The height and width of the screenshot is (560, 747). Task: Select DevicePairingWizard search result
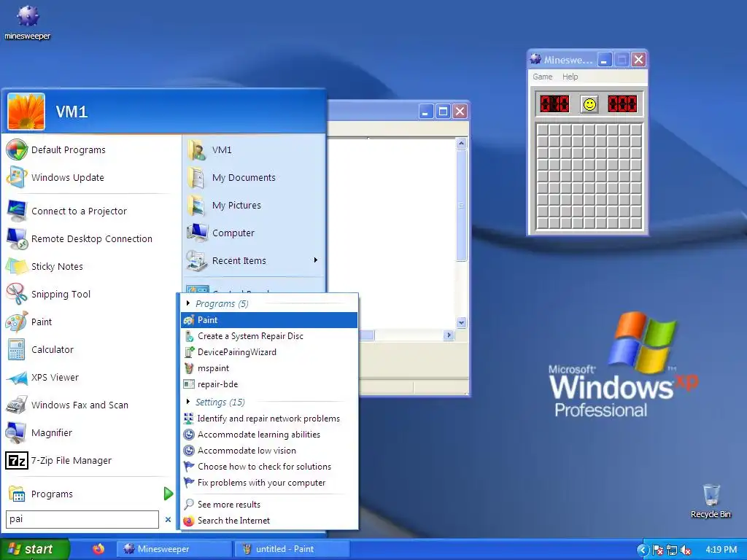[x=269, y=352]
